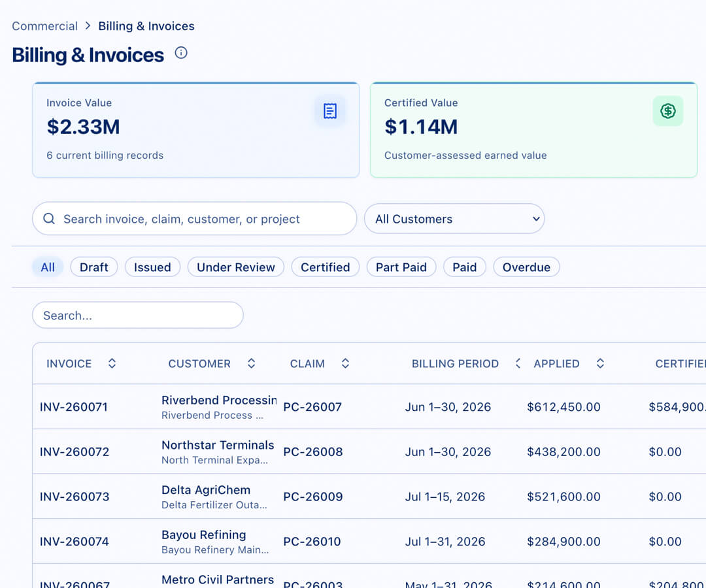Focus the table Search... field
Screen dimensions: 706x588
click(138, 315)
